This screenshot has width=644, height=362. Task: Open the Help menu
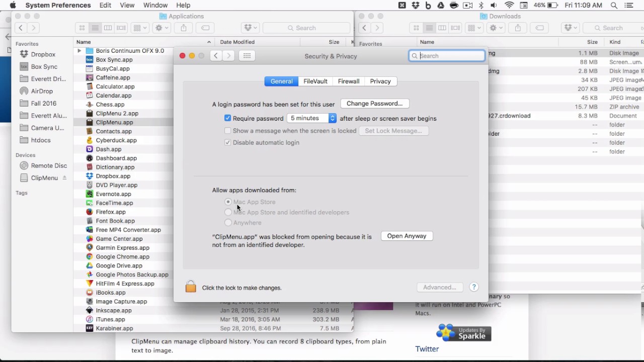(x=183, y=5)
